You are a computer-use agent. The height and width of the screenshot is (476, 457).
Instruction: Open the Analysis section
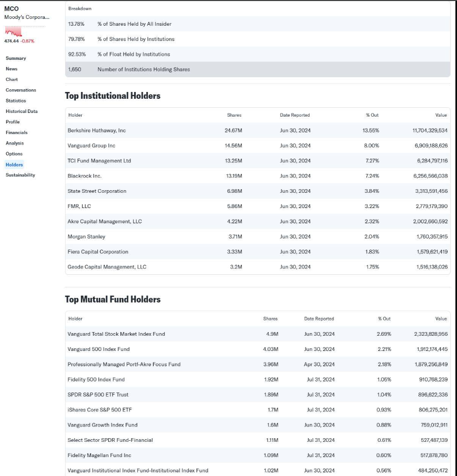pyautogui.click(x=15, y=143)
